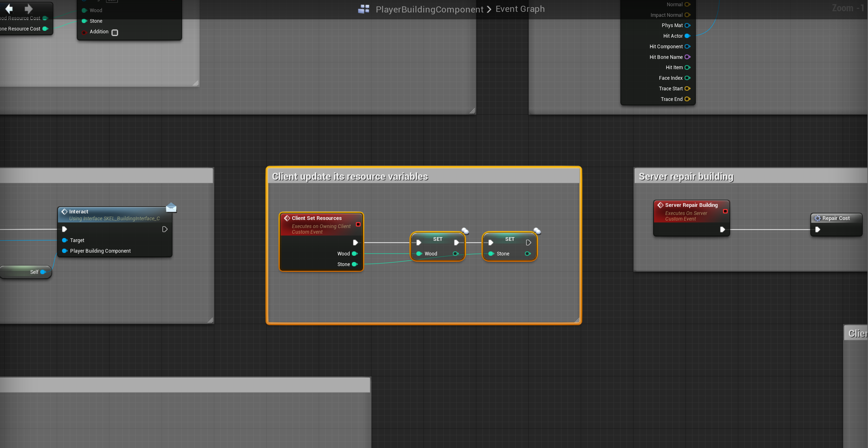The width and height of the screenshot is (868, 448).
Task: Click the 'Client update its resource variables' comment title
Action: coord(350,176)
